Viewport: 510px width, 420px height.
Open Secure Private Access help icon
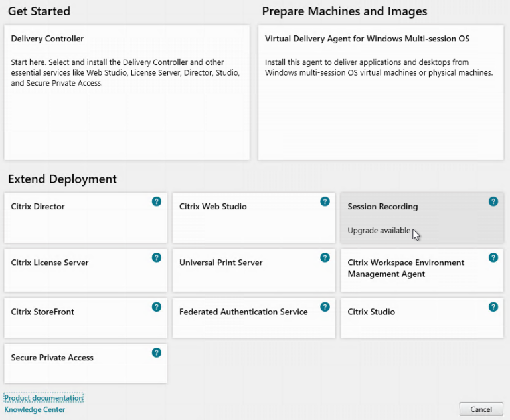pos(157,352)
